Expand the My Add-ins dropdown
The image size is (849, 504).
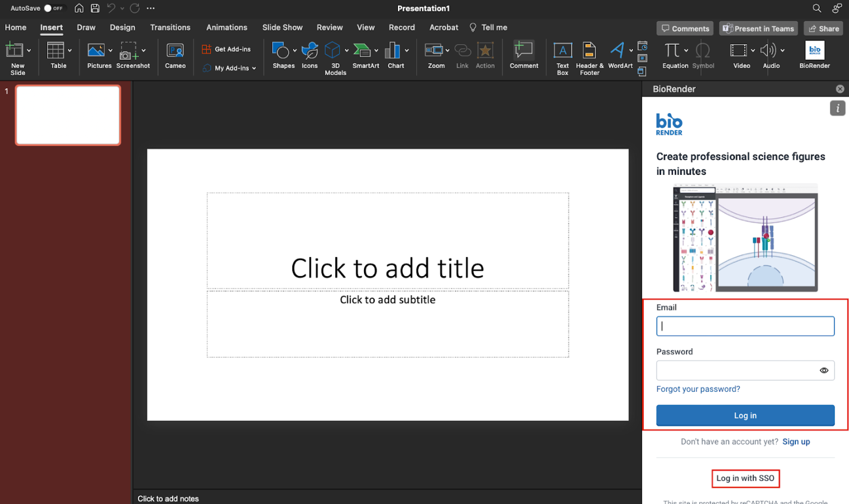click(254, 69)
